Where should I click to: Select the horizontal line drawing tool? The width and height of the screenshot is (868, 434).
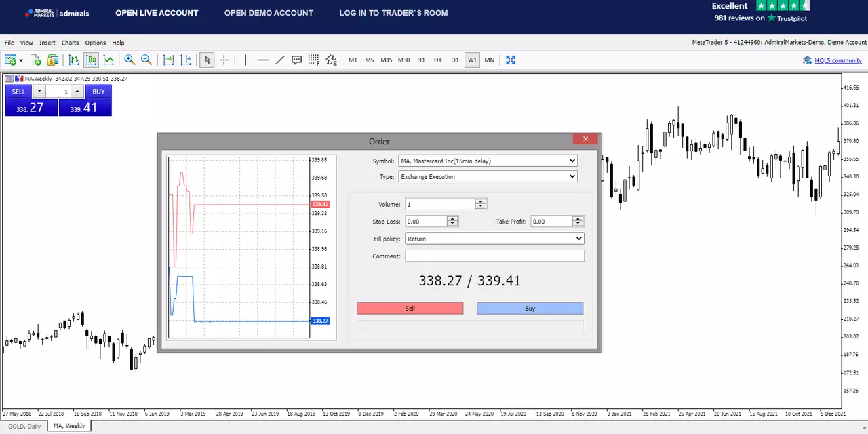tap(262, 60)
